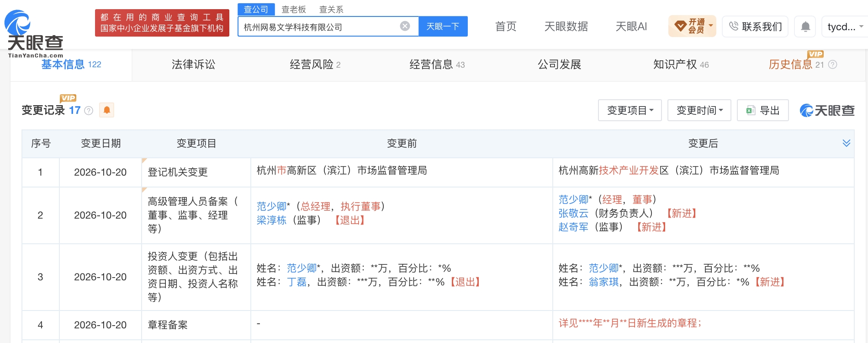Open 天眼数据 navigation item
This screenshot has height=343, width=868.
coord(566,27)
